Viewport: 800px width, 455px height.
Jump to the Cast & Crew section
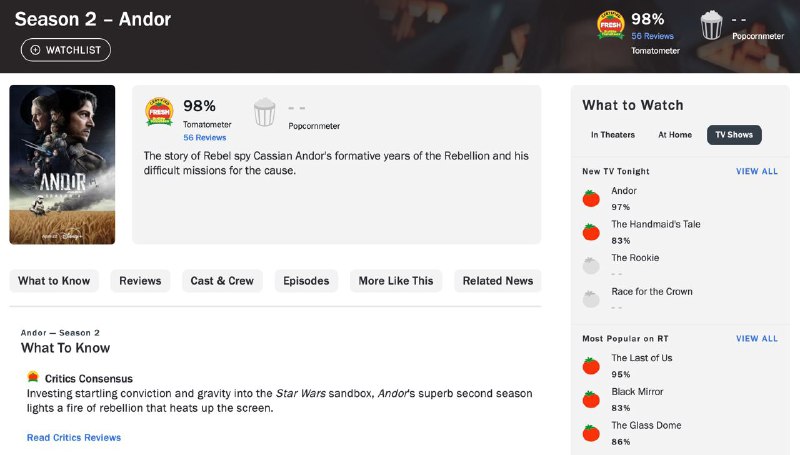222,281
